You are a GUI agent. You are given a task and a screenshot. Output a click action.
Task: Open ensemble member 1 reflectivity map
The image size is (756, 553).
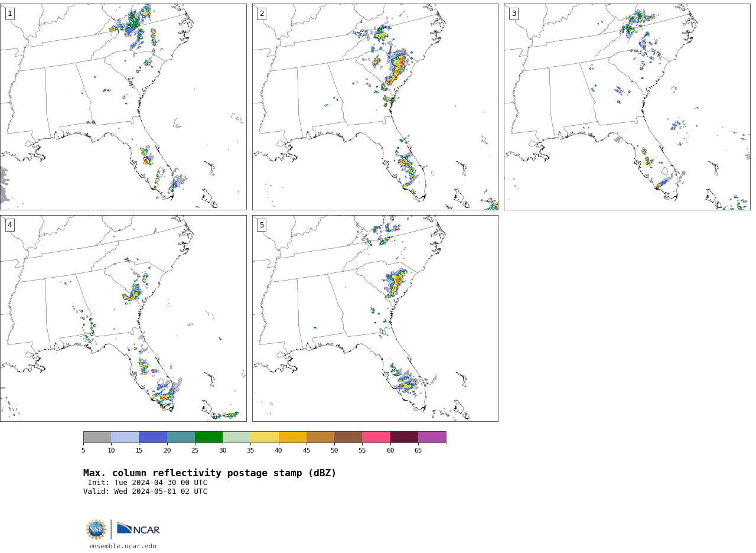(x=123, y=107)
